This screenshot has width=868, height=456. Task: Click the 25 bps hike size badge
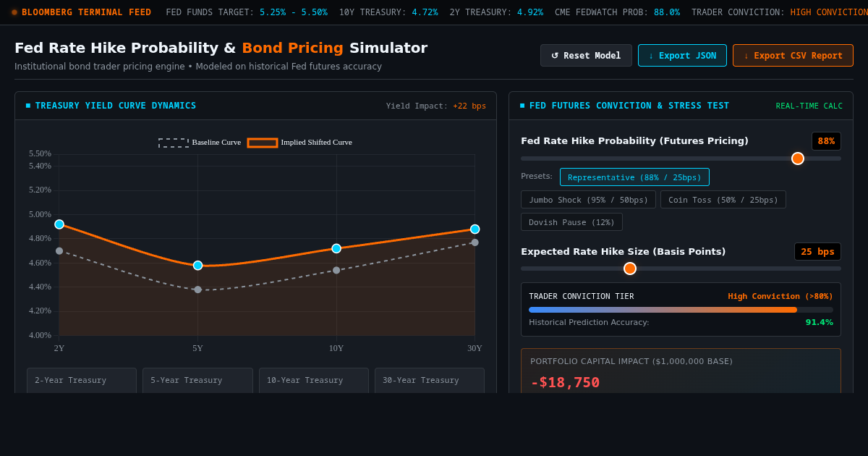[x=817, y=252]
